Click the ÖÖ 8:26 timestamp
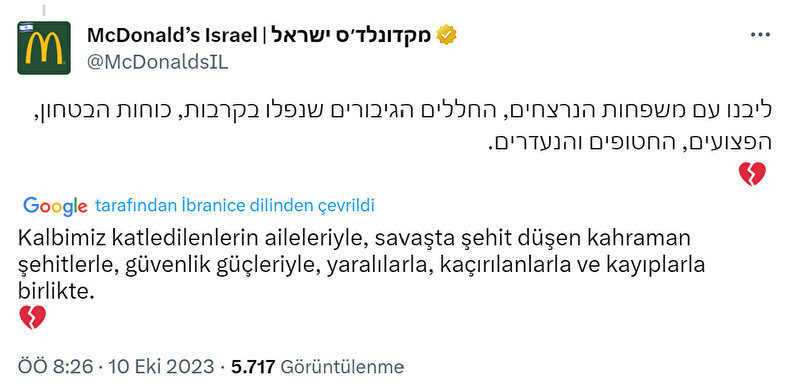Viewport: 792px width, 392px height. pyautogui.click(x=56, y=367)
